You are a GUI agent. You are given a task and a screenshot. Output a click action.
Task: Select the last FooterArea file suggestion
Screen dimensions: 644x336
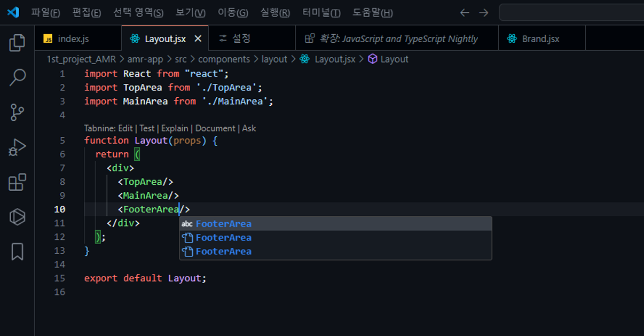point(335,252)
